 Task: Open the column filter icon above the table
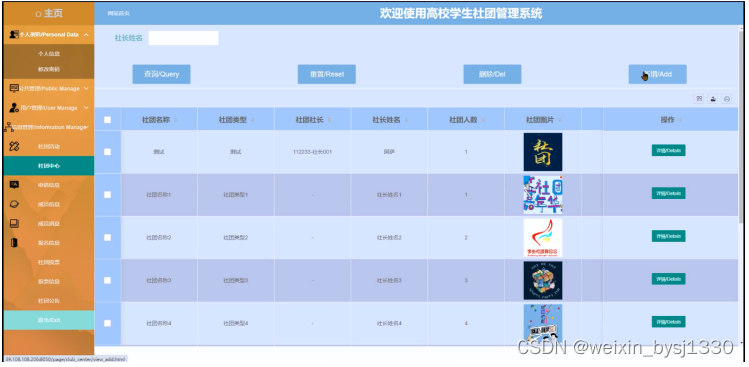pos(699,99)
